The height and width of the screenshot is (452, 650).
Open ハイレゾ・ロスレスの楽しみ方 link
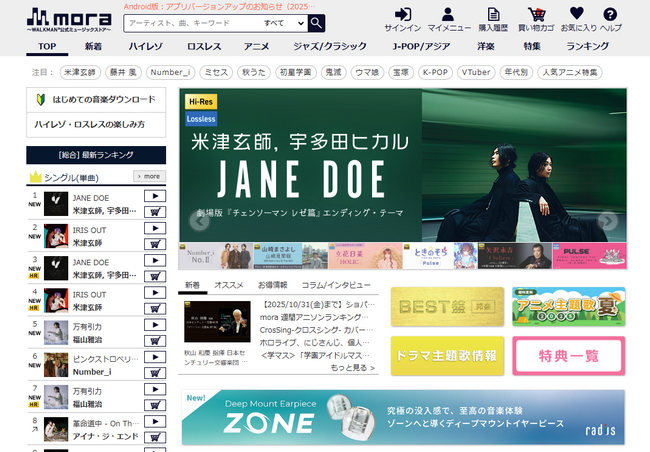[96, 124]
